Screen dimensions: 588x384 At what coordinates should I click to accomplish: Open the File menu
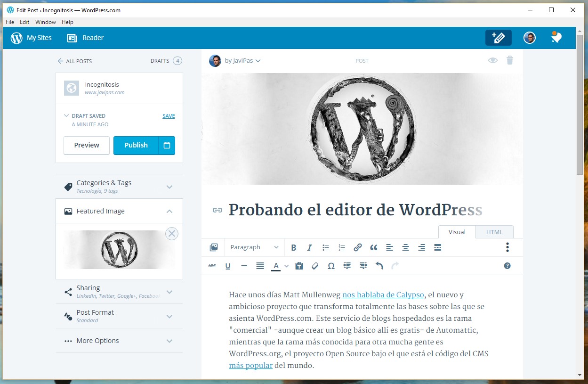pos(10,22)
